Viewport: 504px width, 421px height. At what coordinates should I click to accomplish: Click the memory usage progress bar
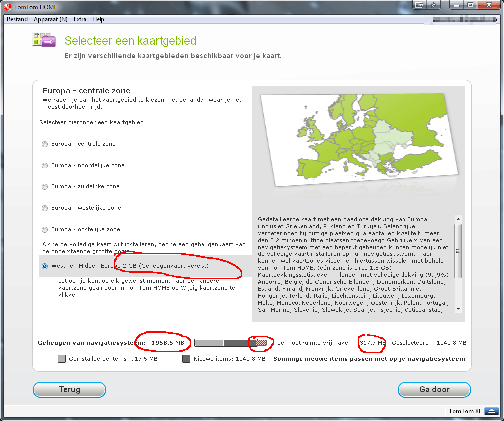[x=230, y=343]
